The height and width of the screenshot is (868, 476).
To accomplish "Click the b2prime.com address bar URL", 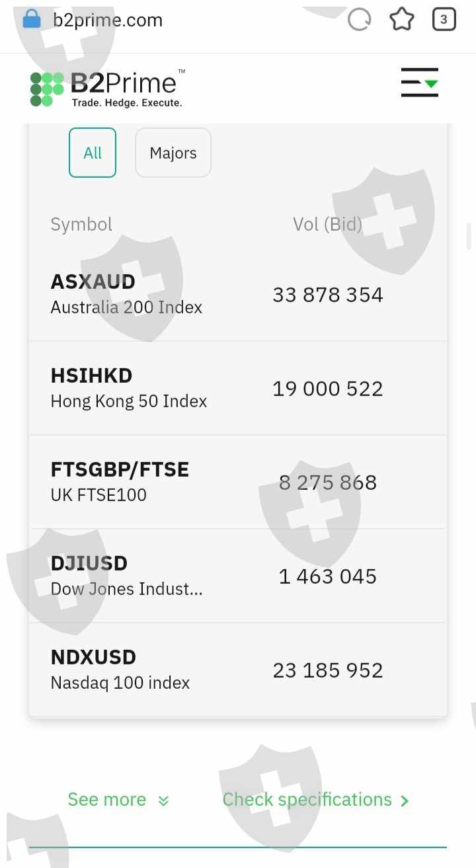I will 108,20.
